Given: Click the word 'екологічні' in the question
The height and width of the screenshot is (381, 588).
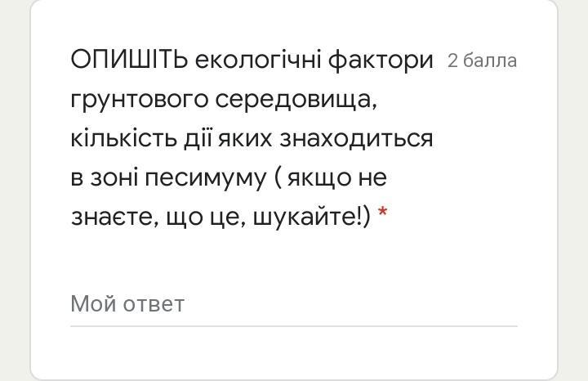Looking at the screenshot, I should coord(257,60).
